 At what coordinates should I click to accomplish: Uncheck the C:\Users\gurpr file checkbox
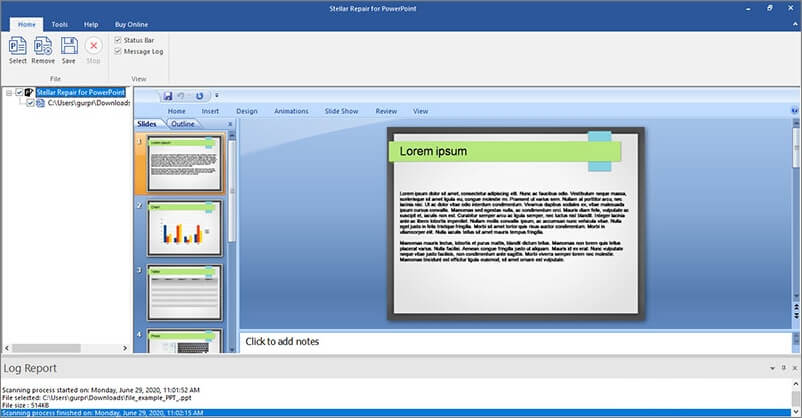coord(30,103)
